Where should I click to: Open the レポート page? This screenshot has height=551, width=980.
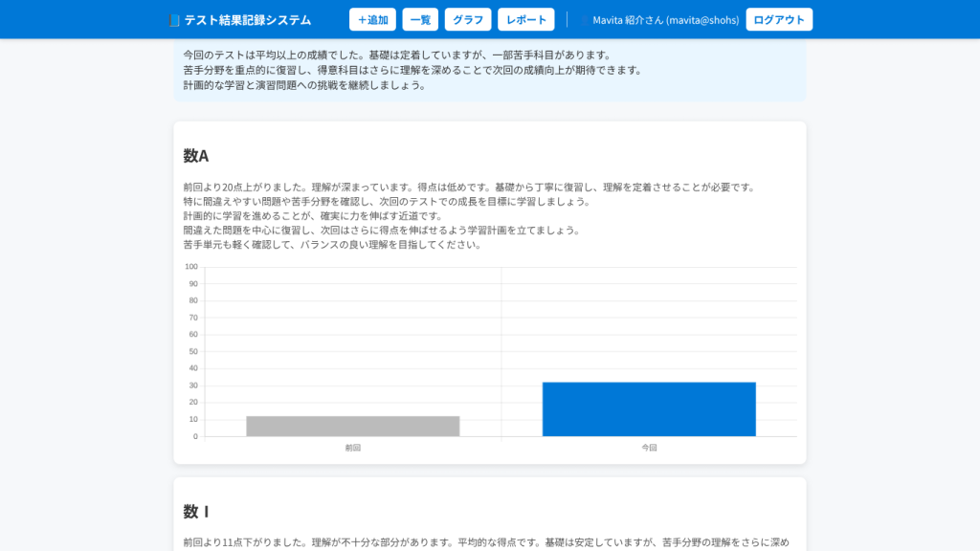click(526, 20)
